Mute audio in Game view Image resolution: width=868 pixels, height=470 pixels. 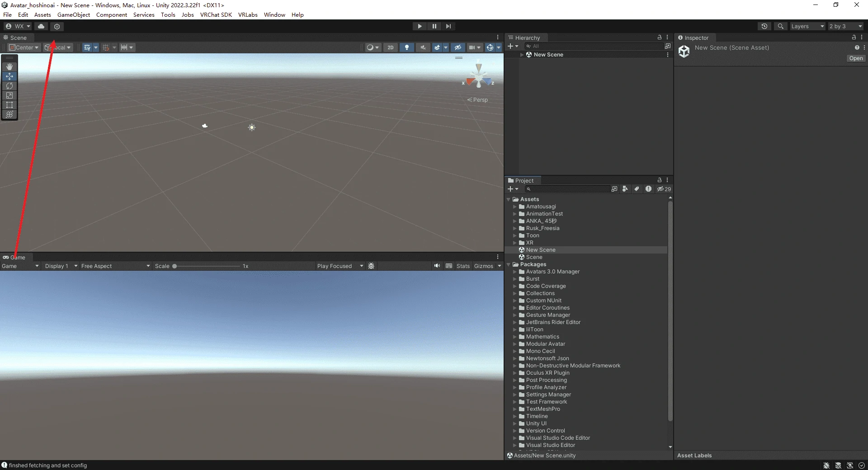tap(437, 266)
